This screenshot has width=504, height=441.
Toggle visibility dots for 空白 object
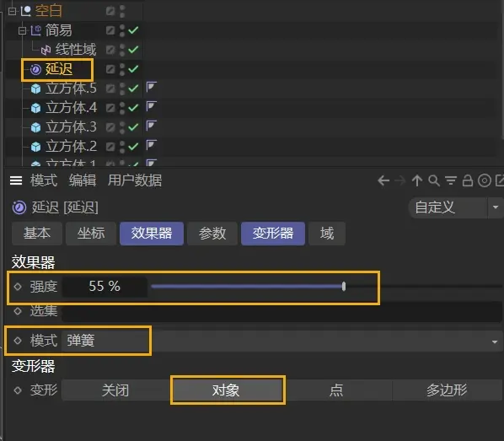122,11
